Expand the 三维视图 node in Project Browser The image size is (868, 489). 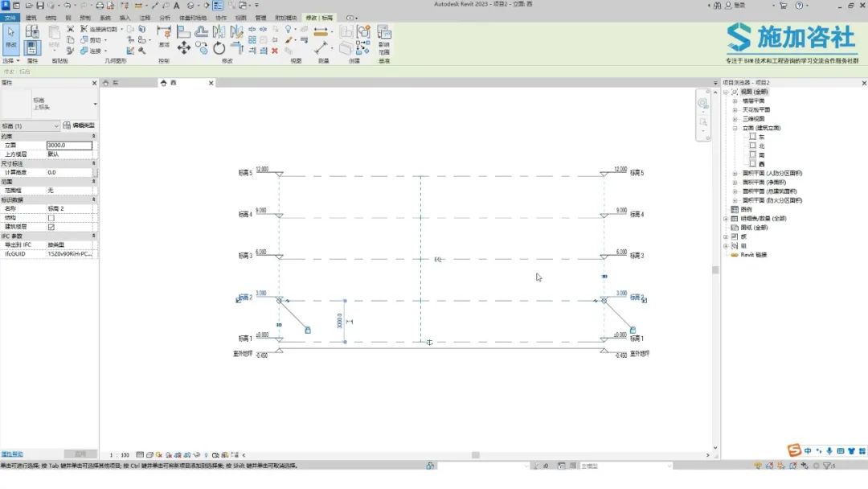pos(735,118)
